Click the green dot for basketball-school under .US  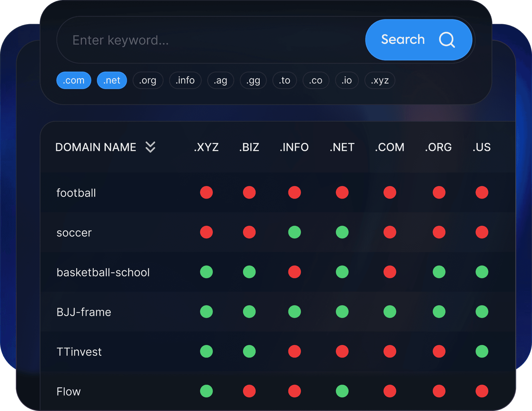click(482, 272)
